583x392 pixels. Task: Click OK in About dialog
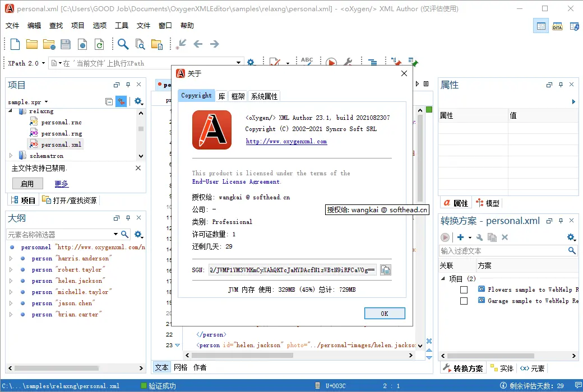(385, 314)
